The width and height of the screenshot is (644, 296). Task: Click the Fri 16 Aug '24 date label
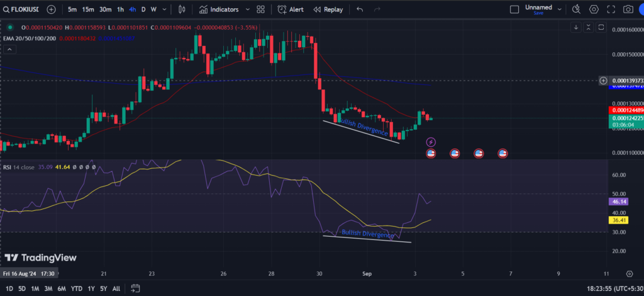pos(29,273)
